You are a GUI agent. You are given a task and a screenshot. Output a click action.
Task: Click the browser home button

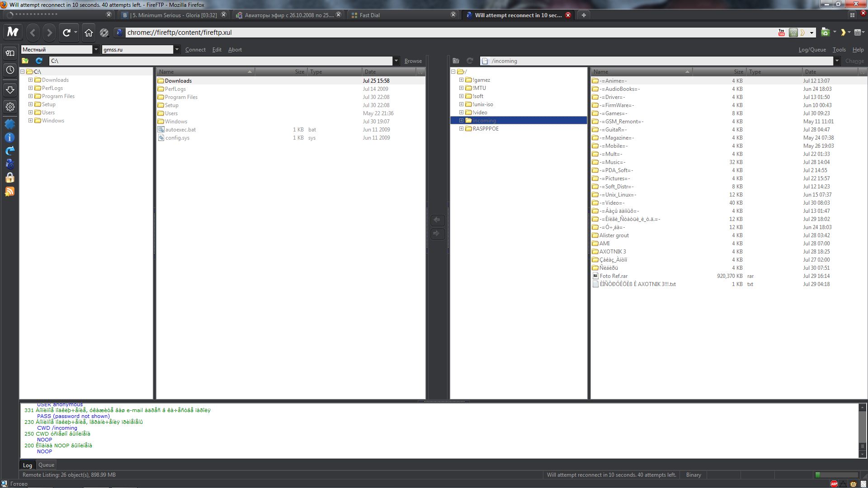click(89, 33)
